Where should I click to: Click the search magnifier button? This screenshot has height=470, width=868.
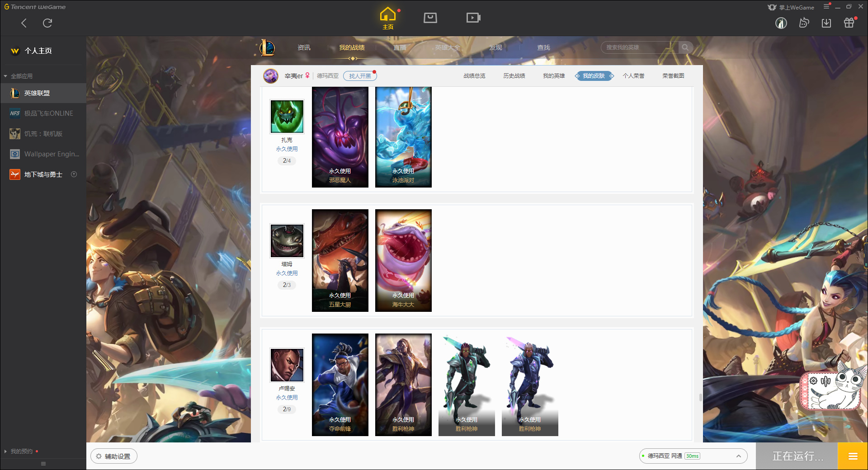click(x=685, y=47)
